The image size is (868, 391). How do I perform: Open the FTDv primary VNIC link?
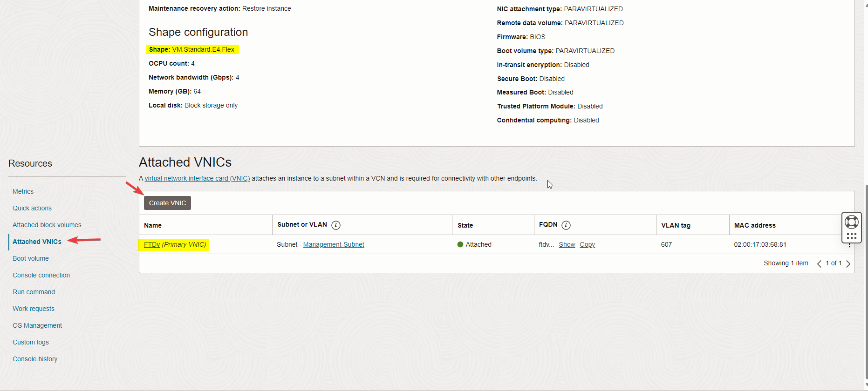pos(152,244)
